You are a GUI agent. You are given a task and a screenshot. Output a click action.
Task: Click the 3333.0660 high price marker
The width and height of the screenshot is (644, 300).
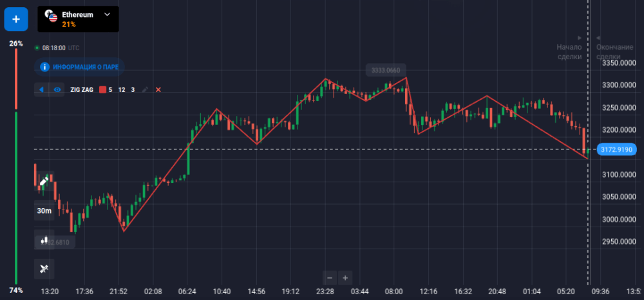tap(386, 70)
